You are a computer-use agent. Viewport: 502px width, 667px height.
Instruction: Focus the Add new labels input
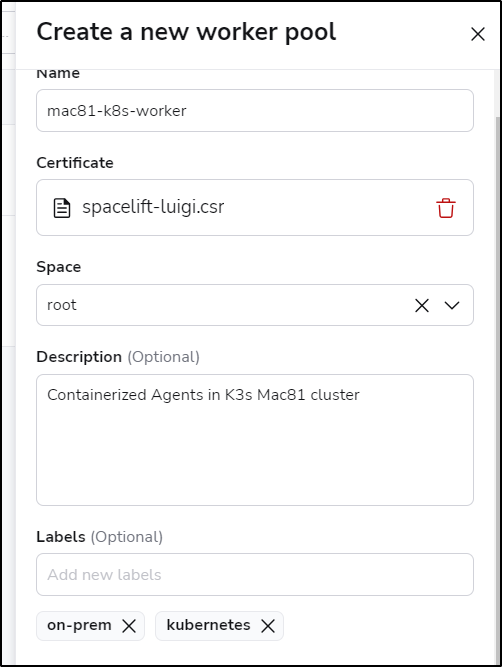255,574
